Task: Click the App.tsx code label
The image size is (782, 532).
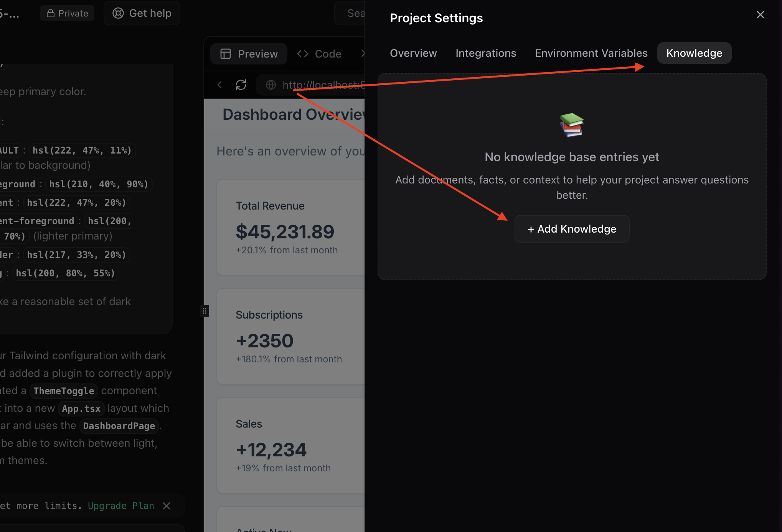Action: tap(81, 409)
